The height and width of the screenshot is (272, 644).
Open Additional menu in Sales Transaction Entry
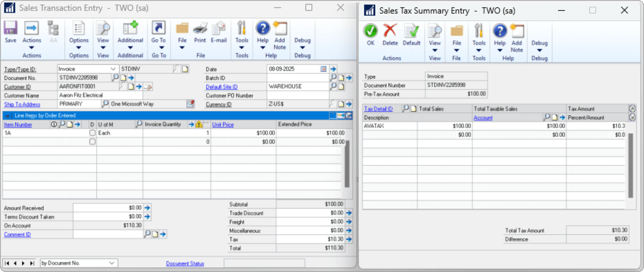click(130, 35)
